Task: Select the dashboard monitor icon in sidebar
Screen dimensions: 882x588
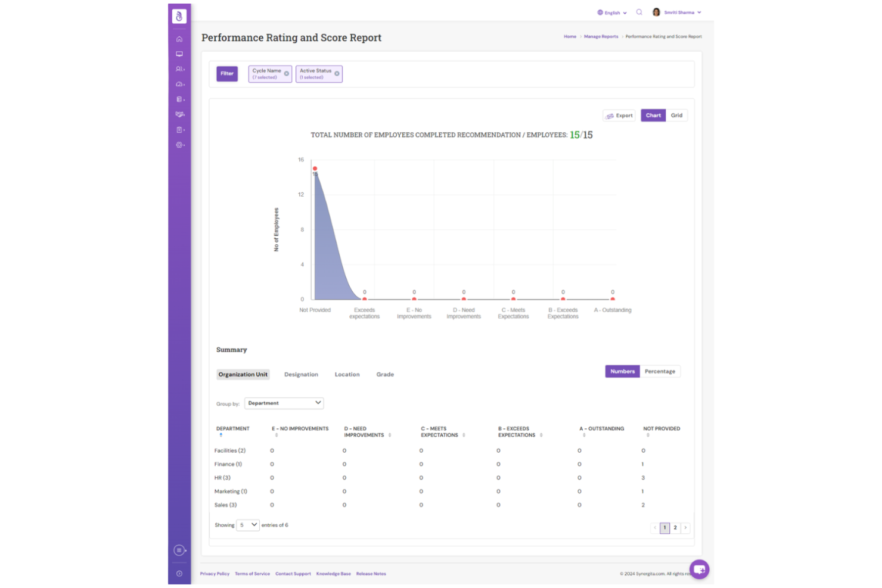Action: 179,54
